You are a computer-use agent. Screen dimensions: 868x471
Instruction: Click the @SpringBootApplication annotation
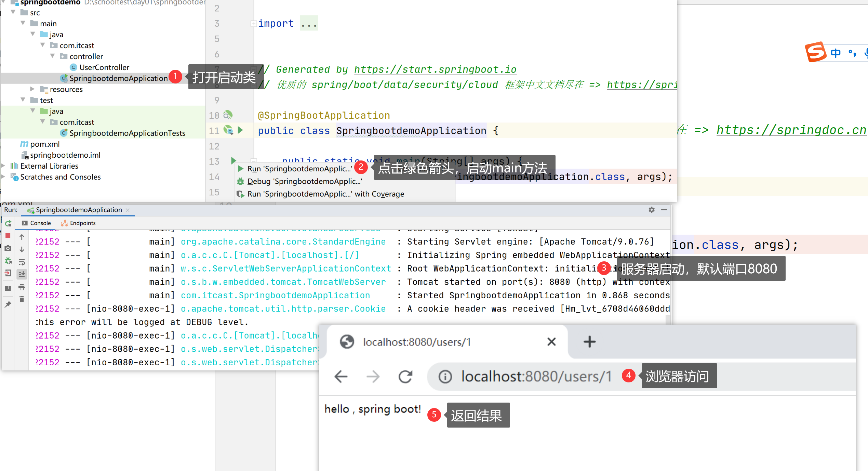click(x=324, y=115)
